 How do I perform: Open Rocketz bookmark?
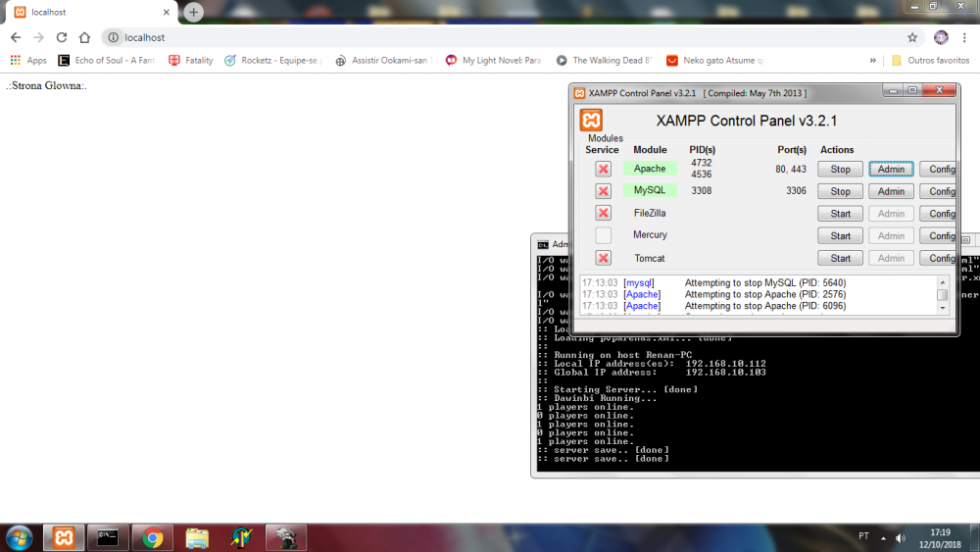273,60
